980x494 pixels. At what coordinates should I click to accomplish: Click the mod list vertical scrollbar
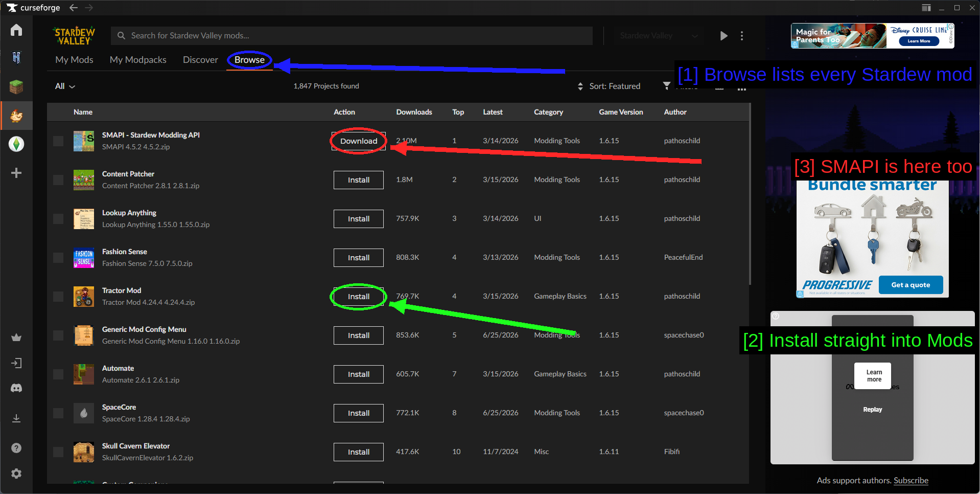click(x=750, y=194)
